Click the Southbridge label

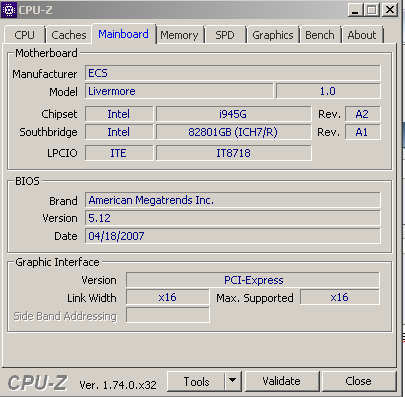[x=48, y=132]
